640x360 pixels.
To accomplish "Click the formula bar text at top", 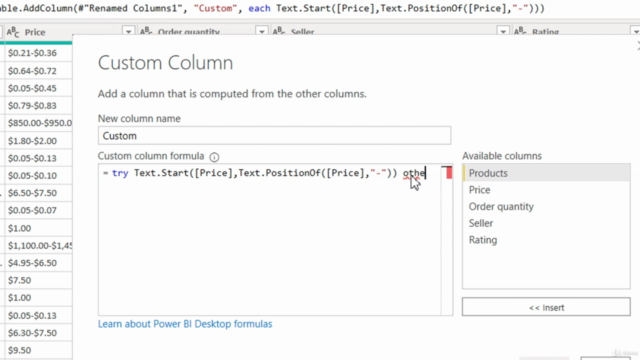I will pyautogui.click(x=272, y=8).
